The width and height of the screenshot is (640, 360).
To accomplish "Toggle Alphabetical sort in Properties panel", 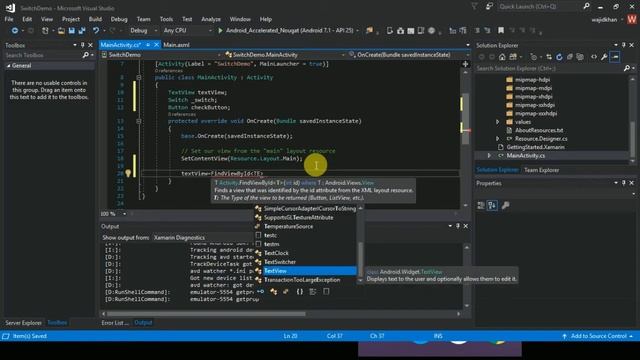I will pos(492,205).
